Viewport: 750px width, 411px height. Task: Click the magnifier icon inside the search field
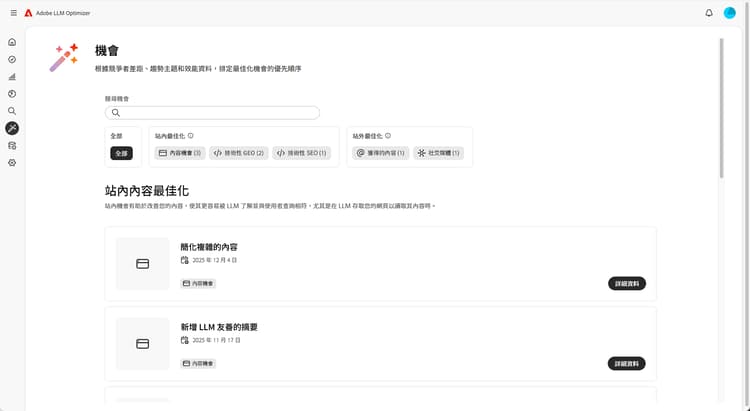tap(116, 113)
